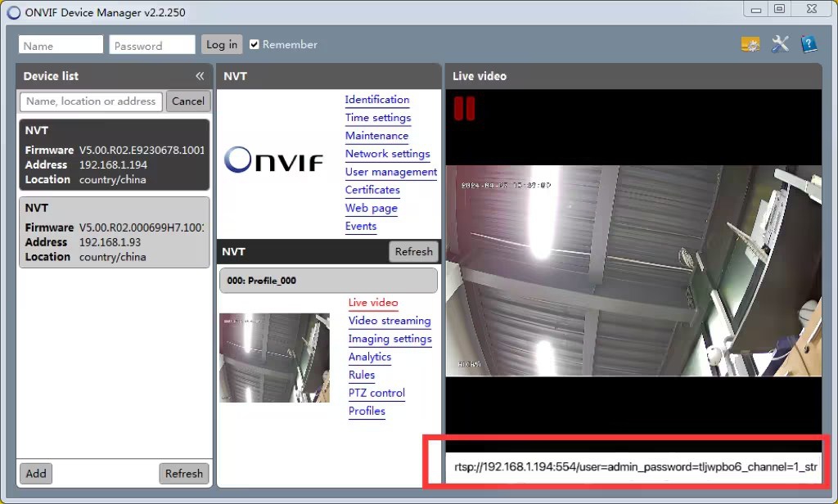Open PTZ control
This screenshot has height=504, width=838.
[x=376, y=393]
